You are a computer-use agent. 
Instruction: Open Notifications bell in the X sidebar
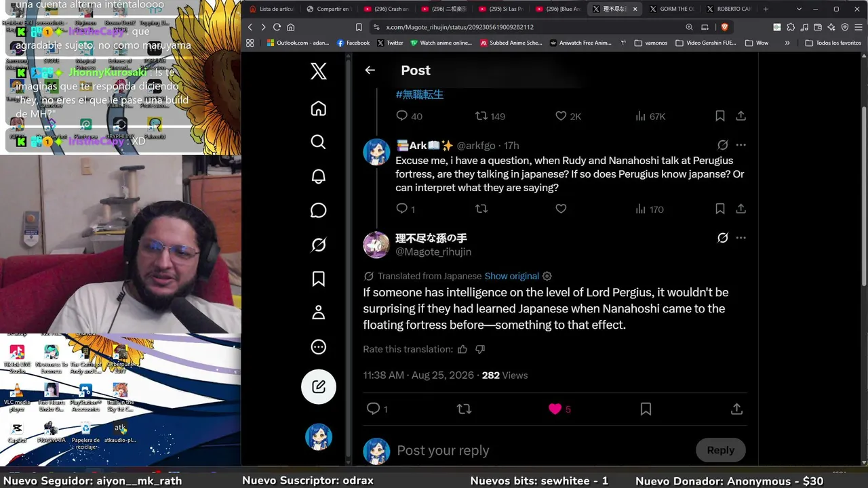[x=318, y=176]
